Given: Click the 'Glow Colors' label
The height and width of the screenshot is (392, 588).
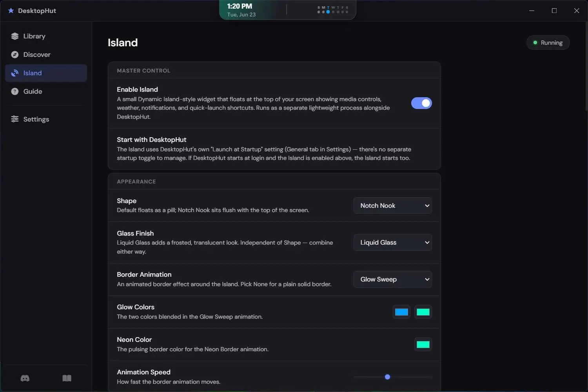Looking at the screenshot, I should 136,307.
